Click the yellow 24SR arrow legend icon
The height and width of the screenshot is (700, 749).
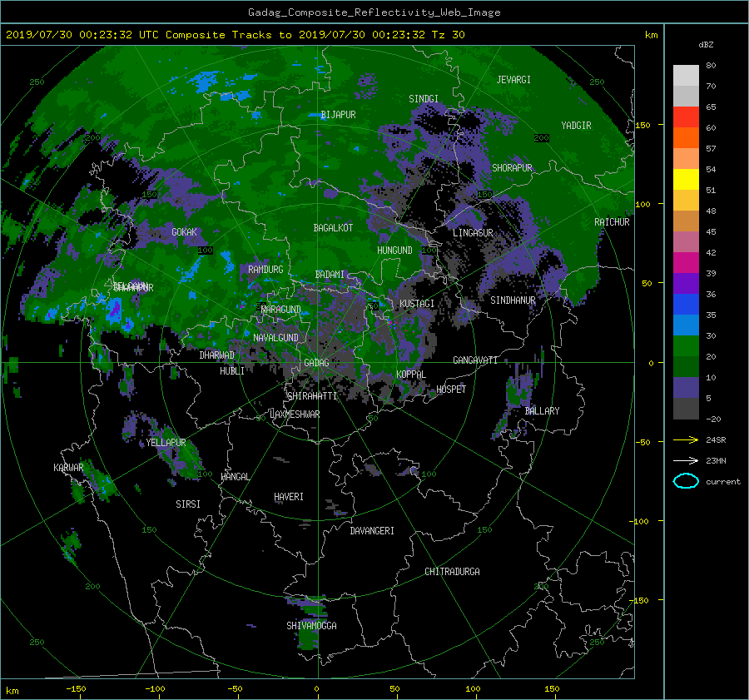point(686,439)
